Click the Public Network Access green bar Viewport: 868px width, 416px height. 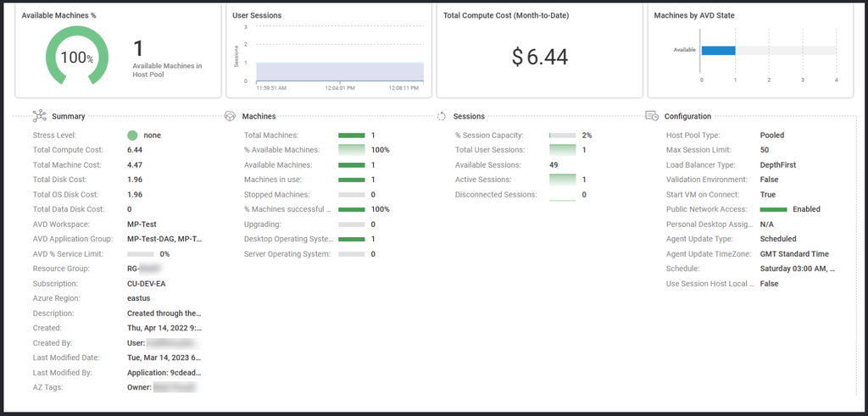pyautogui.click(x=773, y=209)
